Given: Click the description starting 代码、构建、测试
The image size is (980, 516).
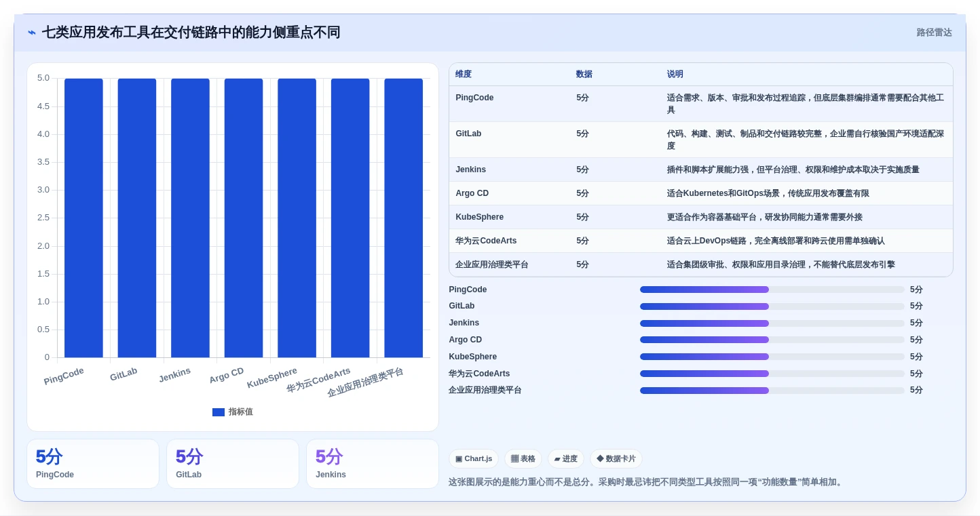Looking at the screenshot, I should [x=805, y=140].
